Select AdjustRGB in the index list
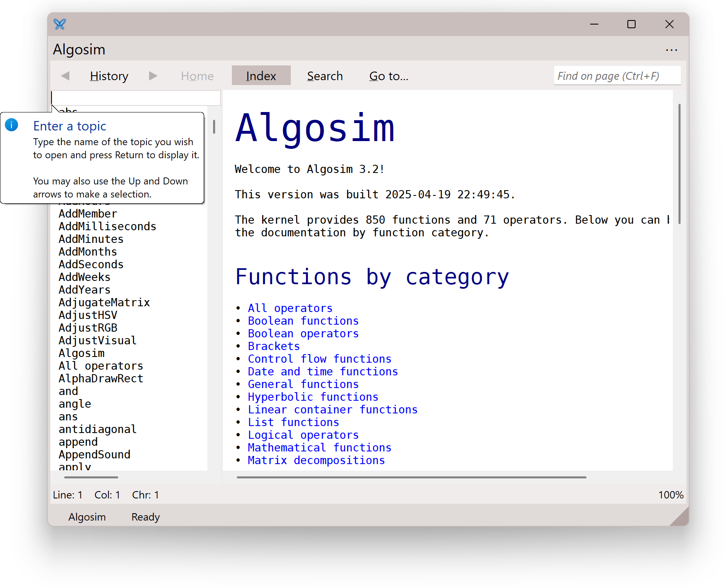The height and width of the screenshot is (588, 728). (88, 328)
